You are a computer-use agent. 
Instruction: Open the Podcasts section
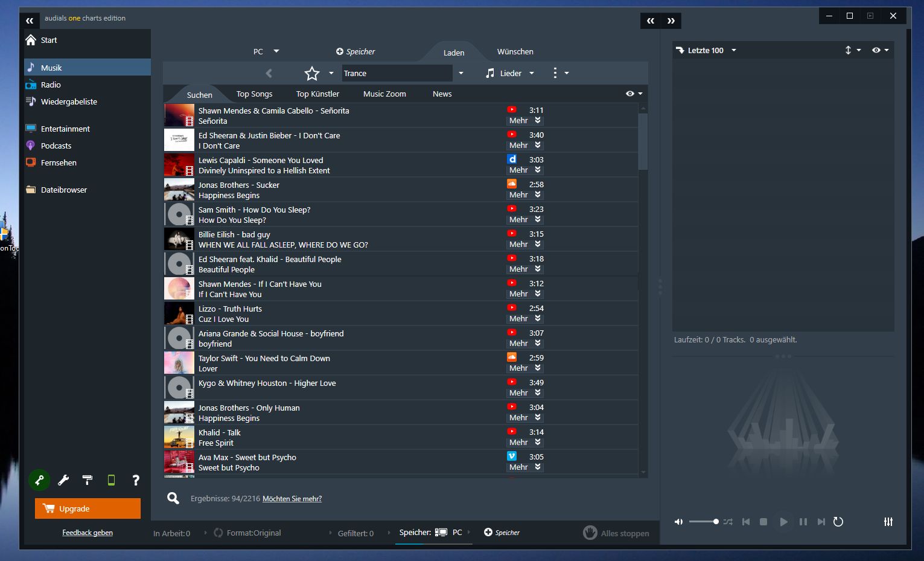[48, 146]
